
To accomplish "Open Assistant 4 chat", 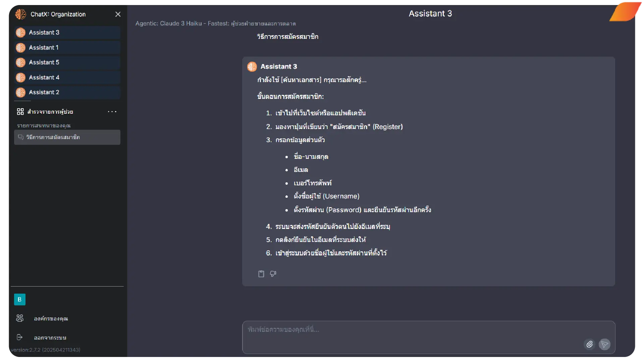I will pos(67,77).
